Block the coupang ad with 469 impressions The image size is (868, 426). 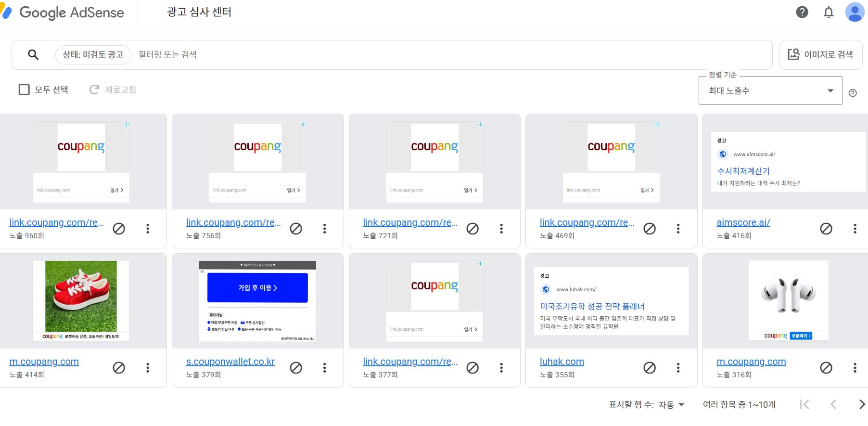coord(650,229)
